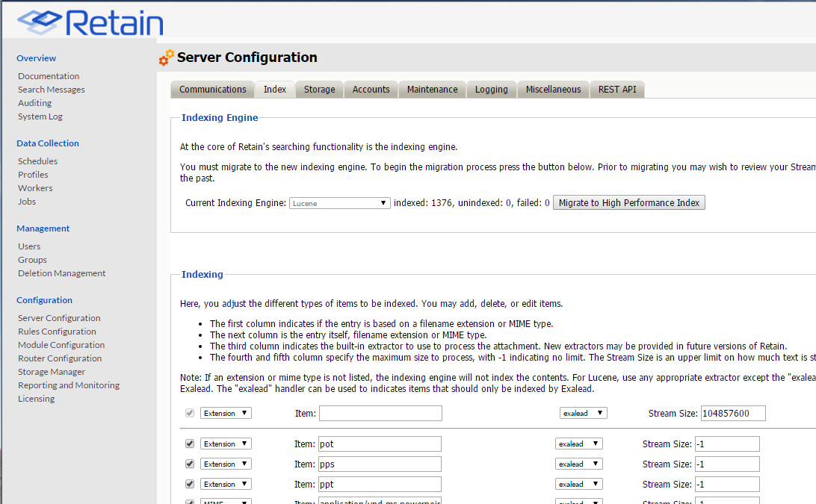Screen dimensions: 816x504
Task: Click the Item field containing ppt
Action: click(380, 485)
